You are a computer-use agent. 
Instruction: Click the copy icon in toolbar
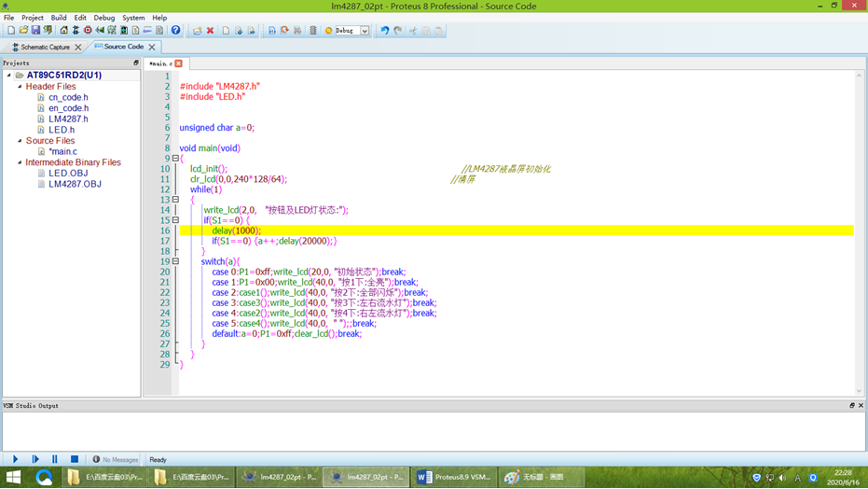(426, 31)
